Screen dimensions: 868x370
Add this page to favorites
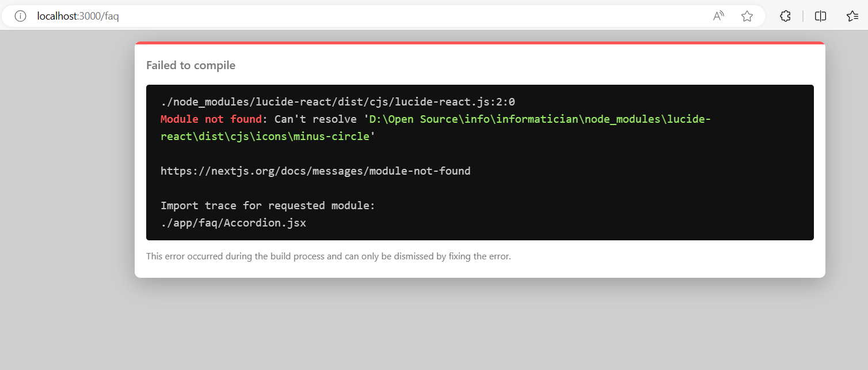747,16
